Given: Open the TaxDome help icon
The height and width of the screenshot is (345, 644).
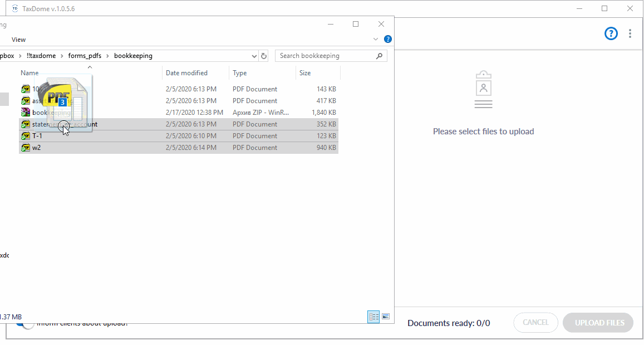Looking at the screenshot, I should pos(611,33).
